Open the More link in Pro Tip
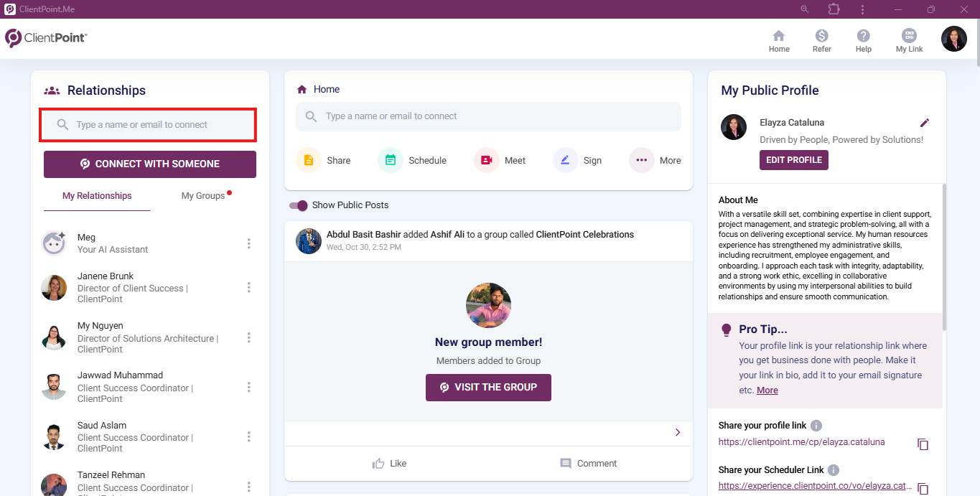 (x=767, y=390)
